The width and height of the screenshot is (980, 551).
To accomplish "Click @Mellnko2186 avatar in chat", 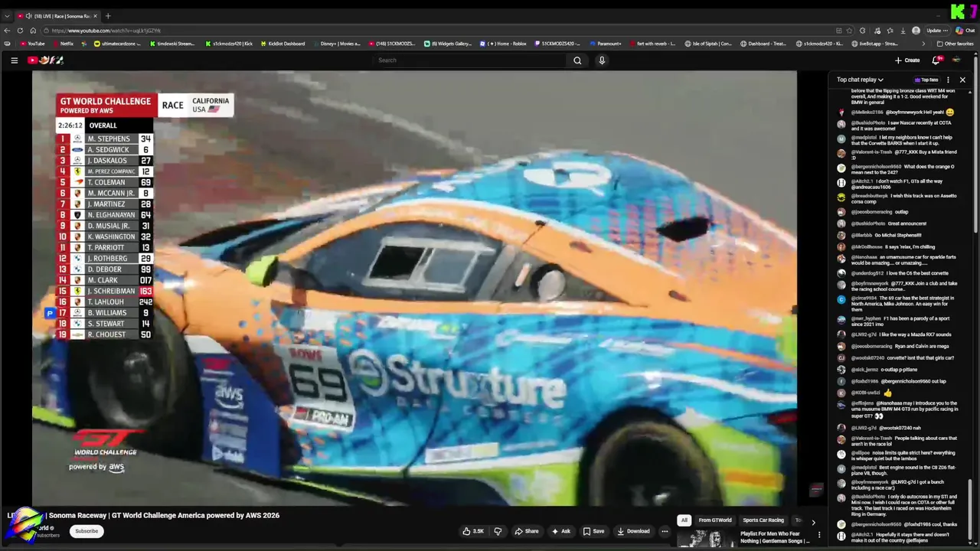I will (x=841, y=112).
